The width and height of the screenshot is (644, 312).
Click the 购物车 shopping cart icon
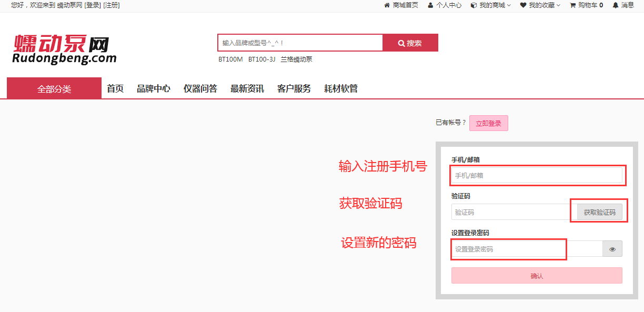(571, 5)
